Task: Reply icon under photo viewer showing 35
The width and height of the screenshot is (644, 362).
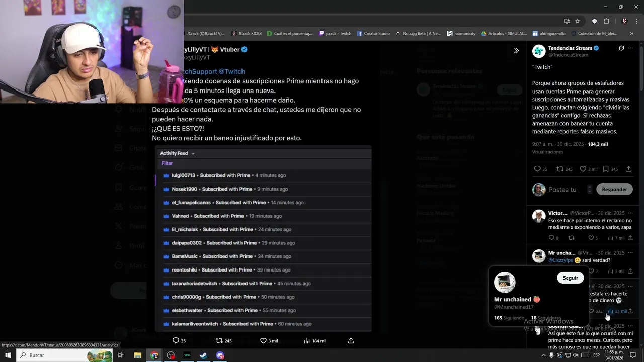Action: [179, 340]
